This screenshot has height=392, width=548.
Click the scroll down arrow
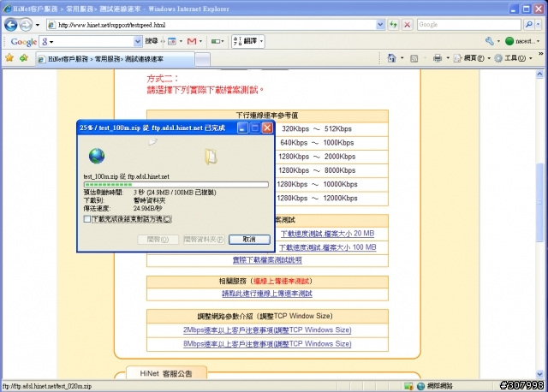(540, 374)
